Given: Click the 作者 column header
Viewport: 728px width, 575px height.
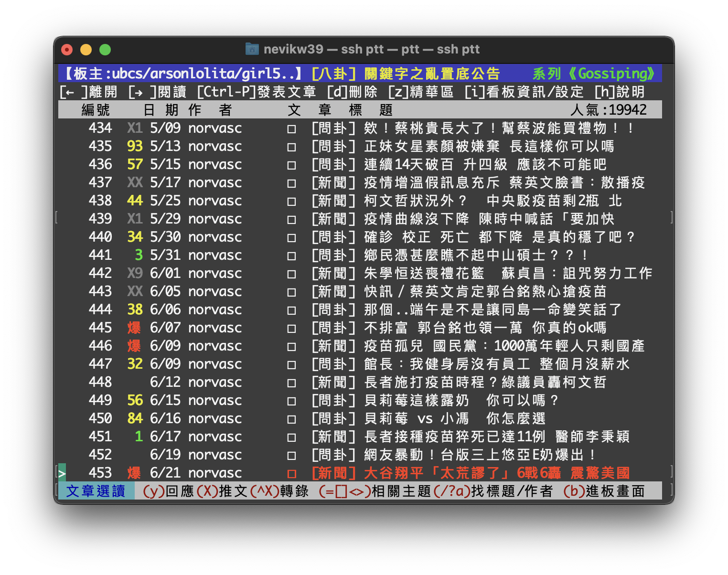Looking at the screenshot, I should [x=210, y=110].
